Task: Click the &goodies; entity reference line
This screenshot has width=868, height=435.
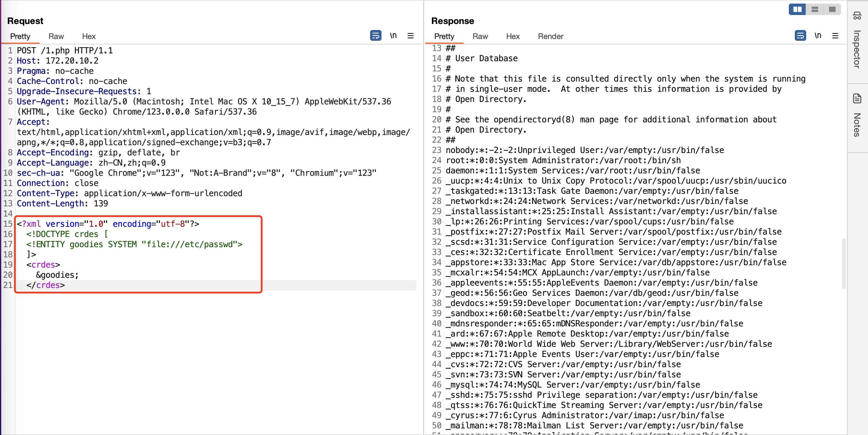Action: [x=57, y=275]
